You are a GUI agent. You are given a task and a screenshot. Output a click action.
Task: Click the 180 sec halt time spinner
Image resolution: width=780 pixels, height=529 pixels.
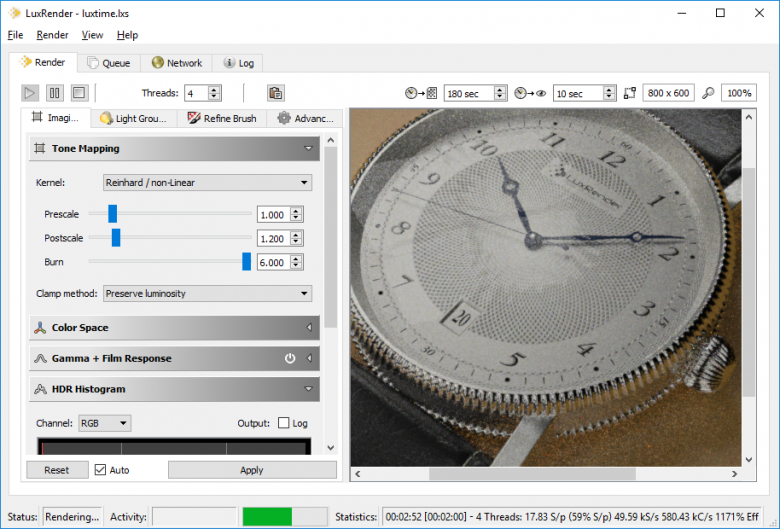point(500,93)
